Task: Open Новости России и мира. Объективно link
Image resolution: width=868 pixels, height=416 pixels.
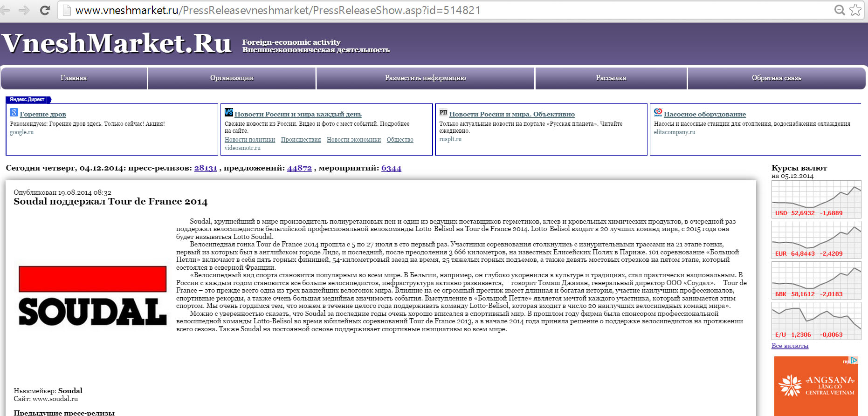Action: 512,114
